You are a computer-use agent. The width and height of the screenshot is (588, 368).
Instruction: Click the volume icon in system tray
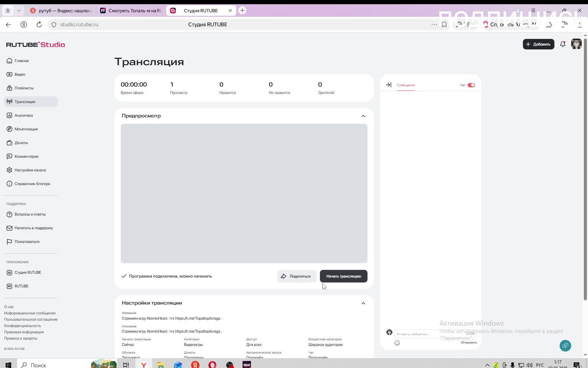click(x=530, y=365)
